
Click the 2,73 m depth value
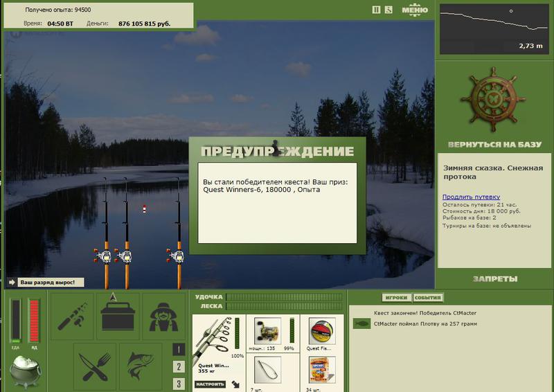[530, 46]
